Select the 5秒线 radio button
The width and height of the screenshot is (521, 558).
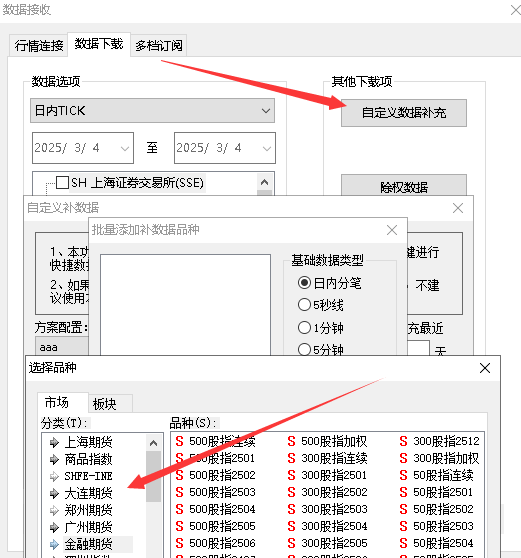point(304,305)
